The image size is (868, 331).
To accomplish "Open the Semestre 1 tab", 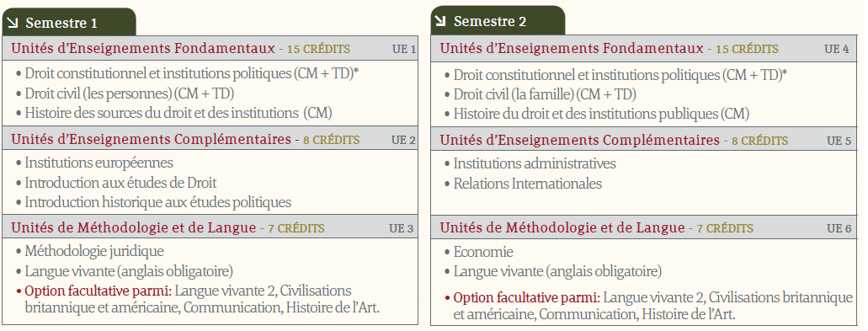I will click(69, 23).
